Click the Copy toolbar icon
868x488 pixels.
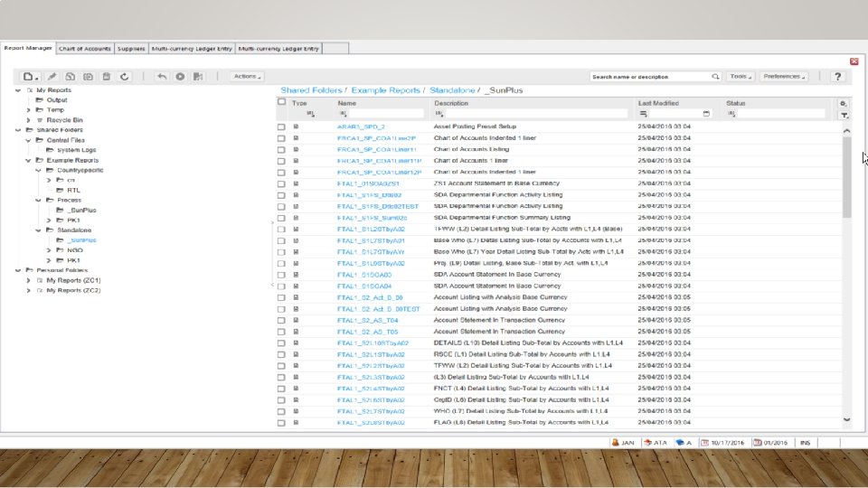click(x=70, y=76)
